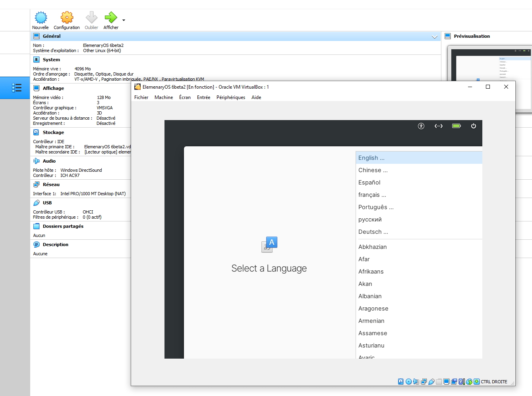Screen dimensions: 532x396
Task: Open accessibility indicator in the installer top bar
Action: 421,126
